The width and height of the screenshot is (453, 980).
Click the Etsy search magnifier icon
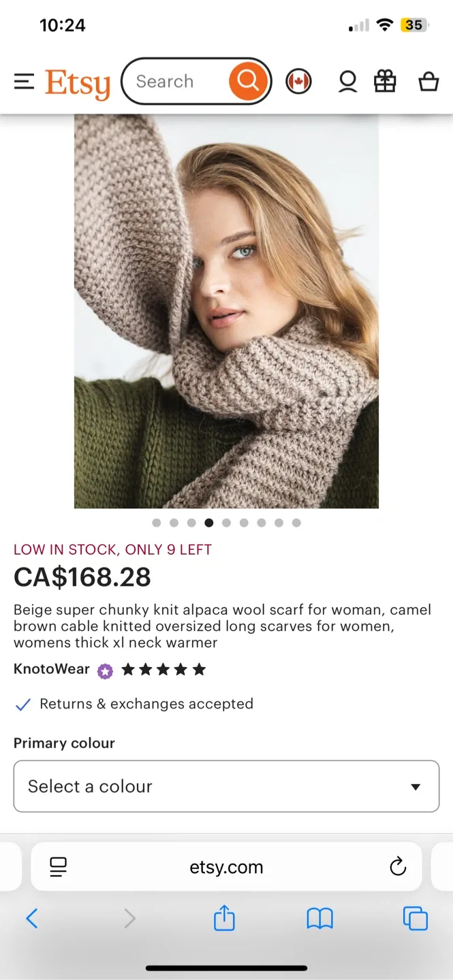coord(247,81)
